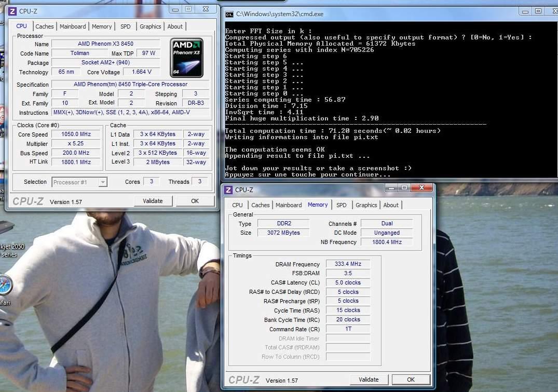Open Mainboard tab in top CPU-Z window
Image resolution: width=558 pixels, height=392 pixels.
click(x=73, y=26)
